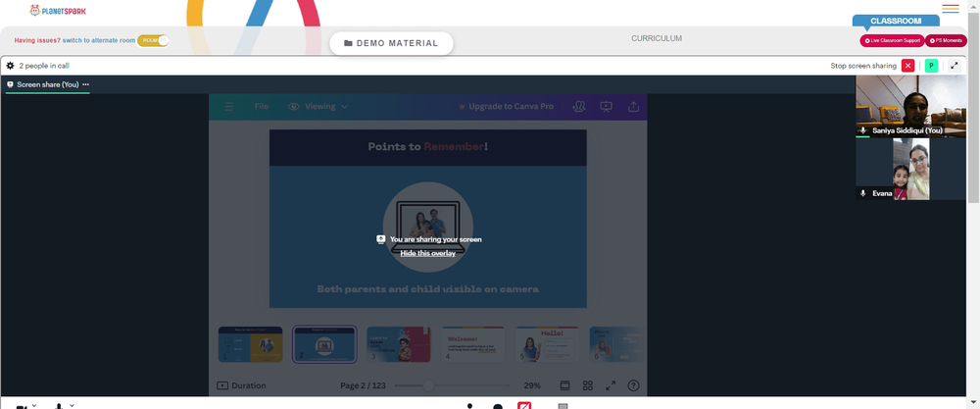Viewport: 980px width, 409px height.
Task: Click Live Classroom Support button
Action: point(892,40)
